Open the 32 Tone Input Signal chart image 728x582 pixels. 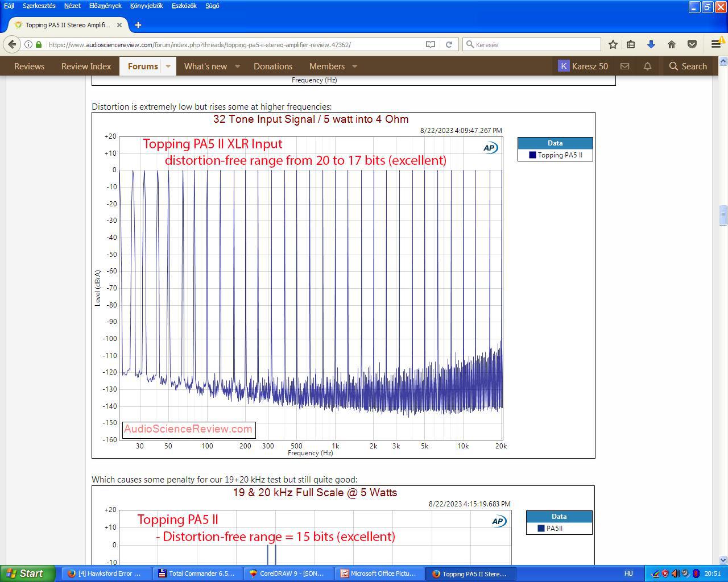pyautogui.click(x=344, y=285)
